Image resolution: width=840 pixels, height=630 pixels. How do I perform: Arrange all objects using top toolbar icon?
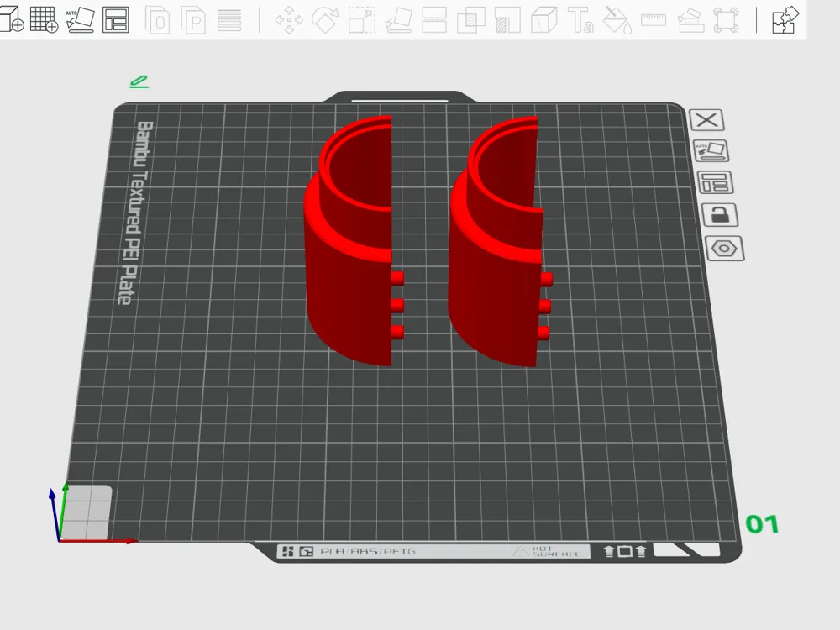(116, 20)
